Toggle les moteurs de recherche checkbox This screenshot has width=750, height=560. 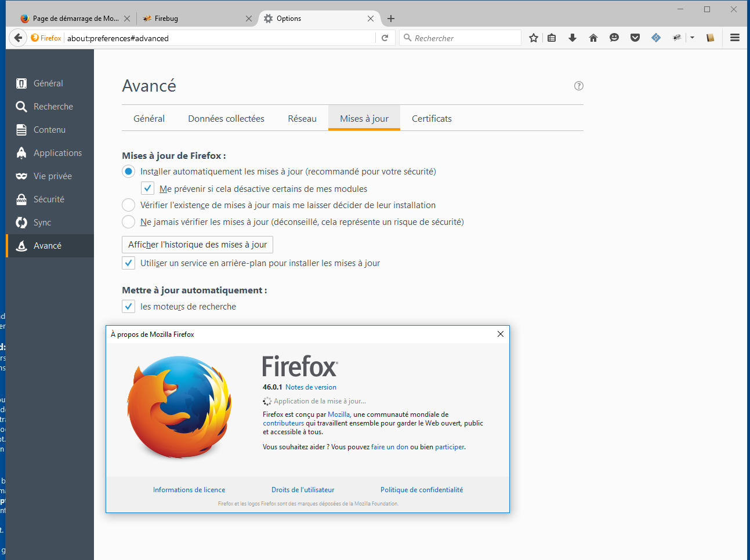(x=129, y=307)
